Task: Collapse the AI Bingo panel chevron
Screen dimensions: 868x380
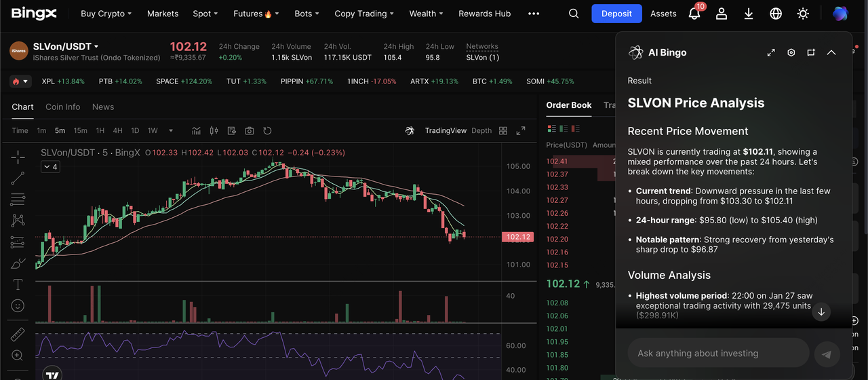Action: pyautogui.click(x=831, y=53)
